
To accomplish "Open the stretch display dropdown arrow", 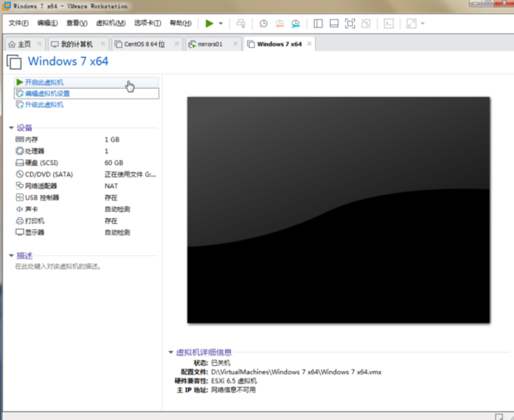I will tap(423, 23).
